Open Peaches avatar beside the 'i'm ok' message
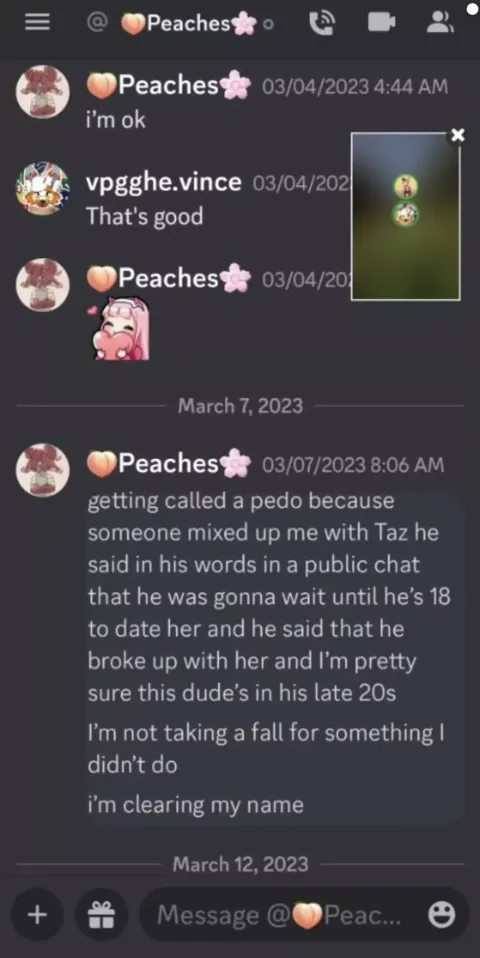 point(42,92)
